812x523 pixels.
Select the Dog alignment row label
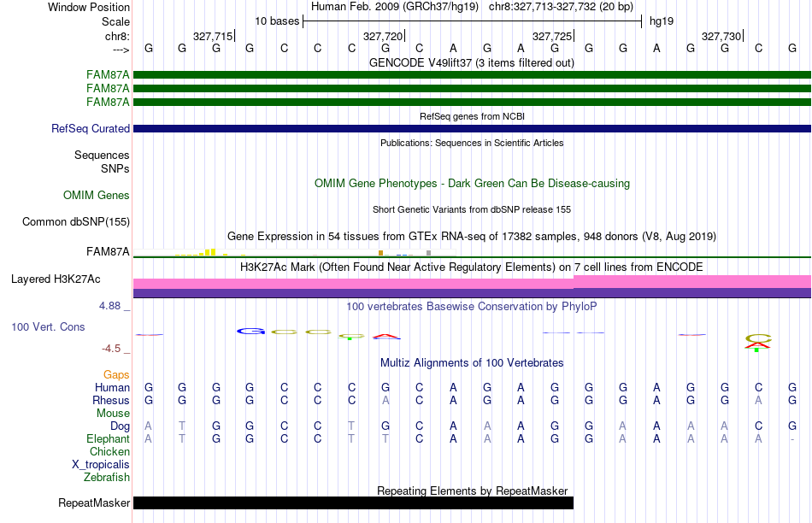coord(120,426)
